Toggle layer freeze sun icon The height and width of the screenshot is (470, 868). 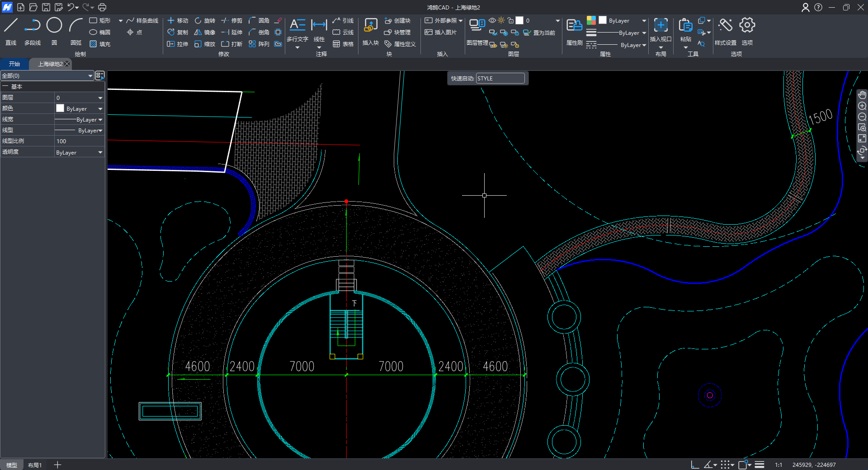[x=501, y=20]
